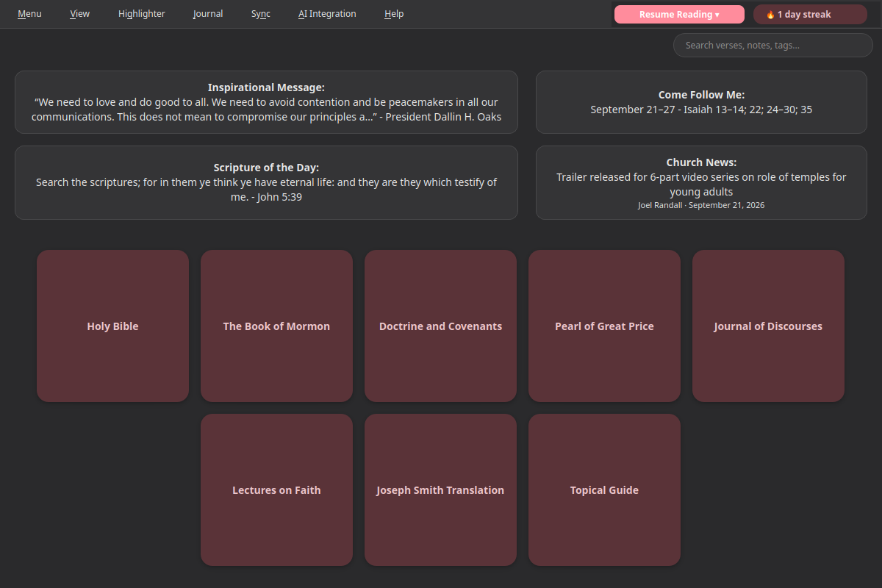Click the September 21–27 Isaiah reading text
The image size is (882, 588).
click(701, 110)
